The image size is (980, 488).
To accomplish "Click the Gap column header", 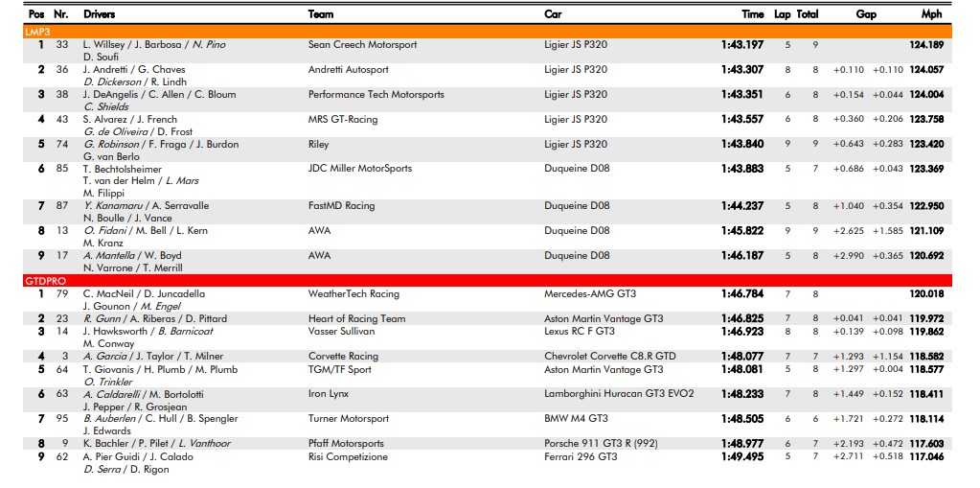I will click(x=866, y=14).
